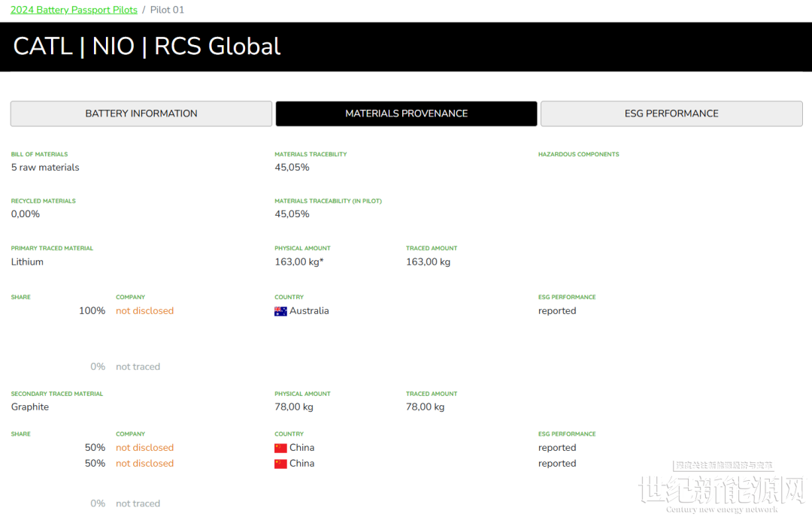This screenshot has height=517, width=812.
Task: Click "reported" ESG performance for Australia row
Action: click(x=557, y=311)
